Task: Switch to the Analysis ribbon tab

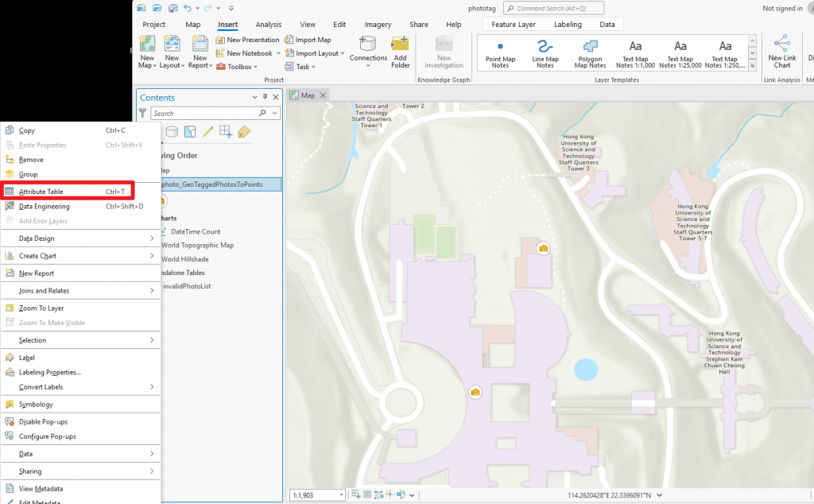Action: pyautogui.click(x=269, y=25)
